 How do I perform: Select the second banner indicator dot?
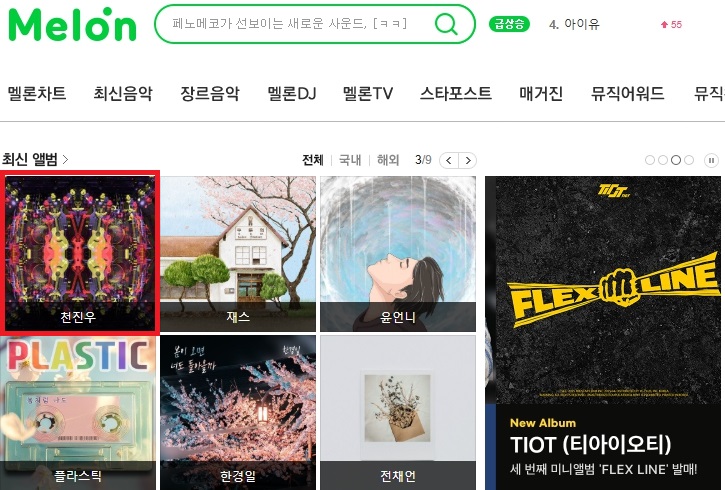pyautogui.click(x=663, y=160)
